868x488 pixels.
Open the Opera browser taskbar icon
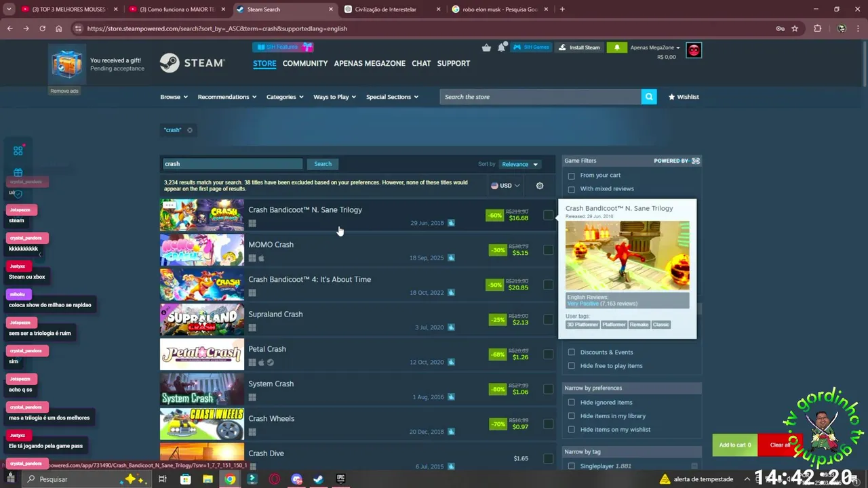pos(274,479)
